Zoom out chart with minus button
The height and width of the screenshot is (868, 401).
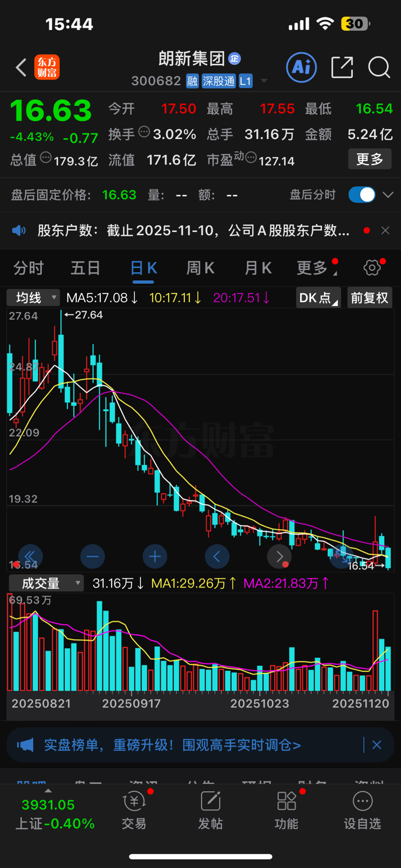(x=92, y=557)
